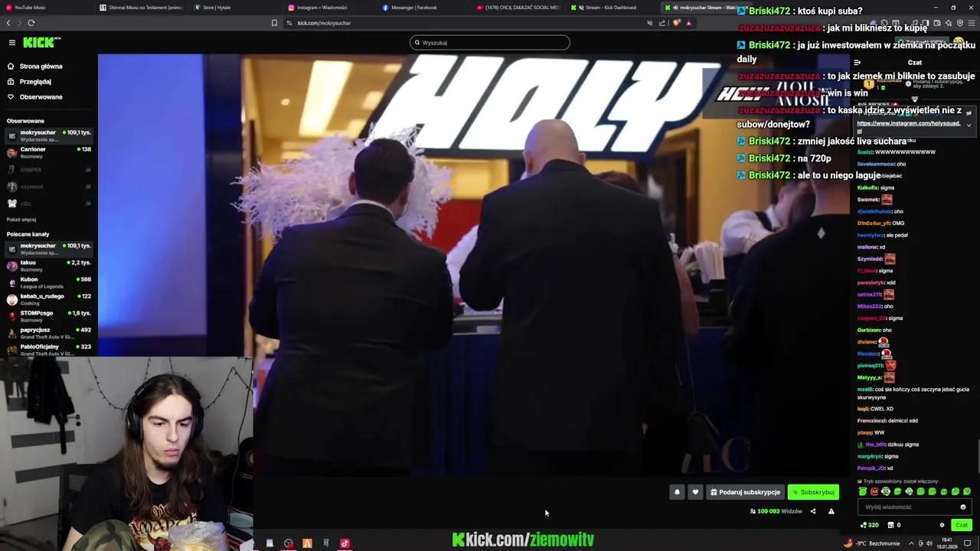
Task: Report stream with warning triangle icon
Action: pyautogui.click(x=831, y=511)
